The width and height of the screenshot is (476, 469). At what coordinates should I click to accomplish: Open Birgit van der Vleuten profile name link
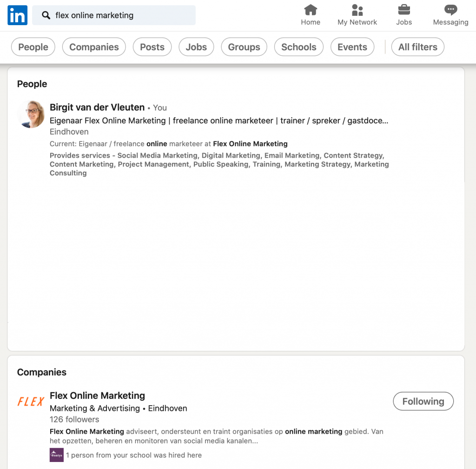(x=97, y=107)
